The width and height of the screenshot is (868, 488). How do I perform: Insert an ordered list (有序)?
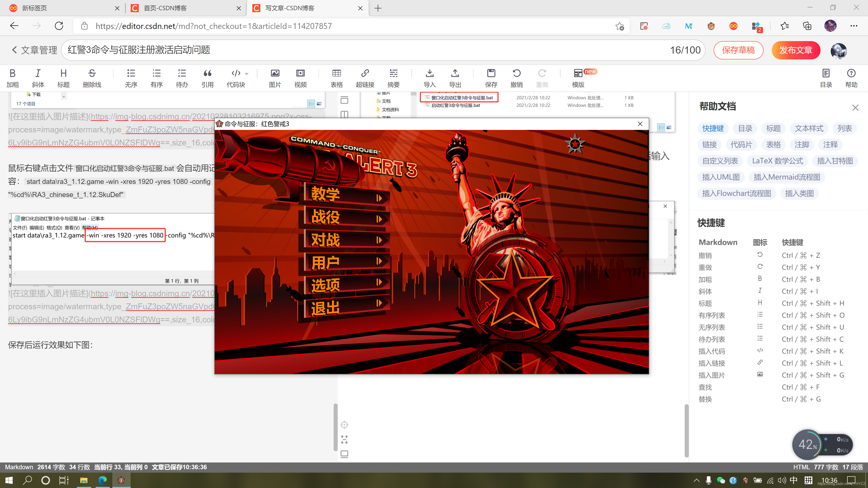(157, 78)
